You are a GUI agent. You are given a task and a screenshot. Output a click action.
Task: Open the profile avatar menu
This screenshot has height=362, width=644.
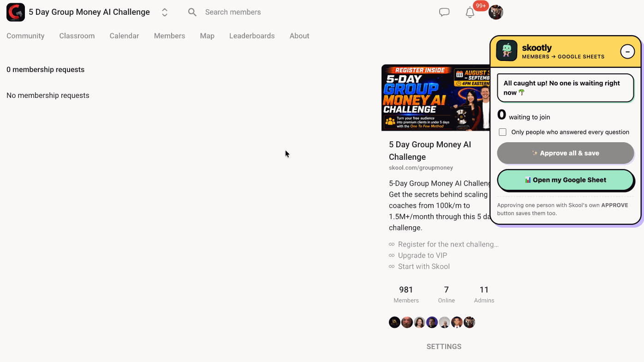[x=496, y=12]
